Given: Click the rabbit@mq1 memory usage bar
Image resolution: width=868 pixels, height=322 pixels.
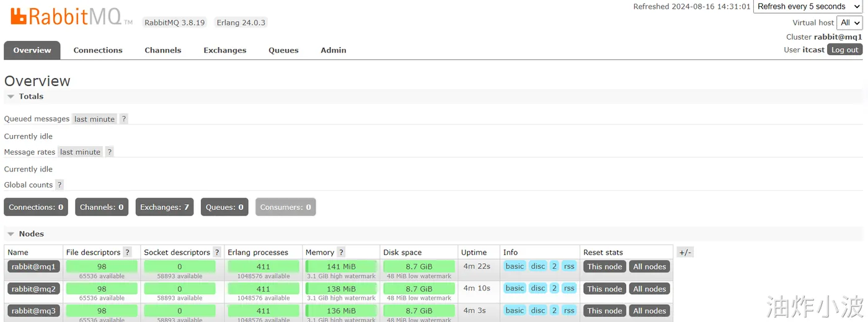Looking at the screenshot, I should click(x=341, y=266).
